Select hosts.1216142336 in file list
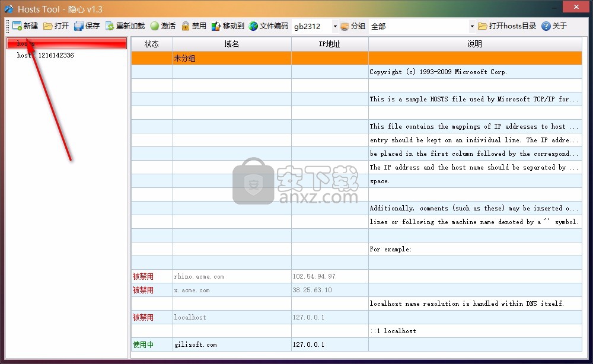 (46, 55)
